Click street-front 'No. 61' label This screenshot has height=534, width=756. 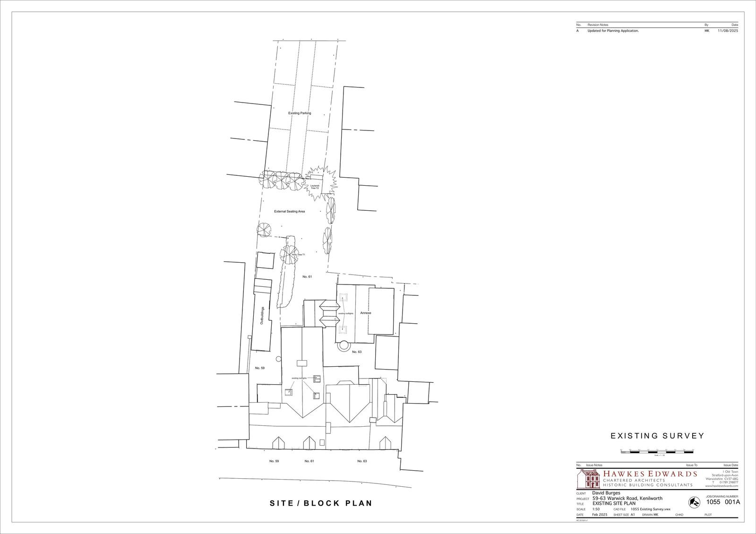(309, 461)
